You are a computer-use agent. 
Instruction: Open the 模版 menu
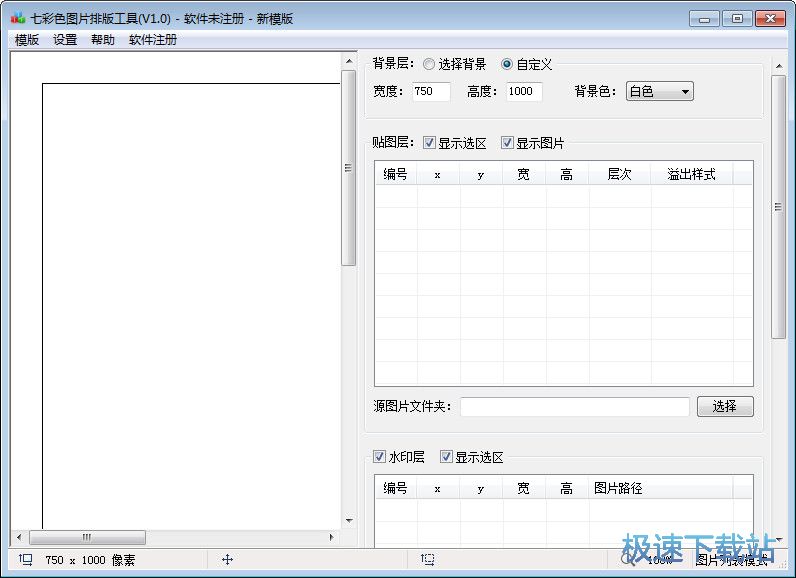click(27, 40)
